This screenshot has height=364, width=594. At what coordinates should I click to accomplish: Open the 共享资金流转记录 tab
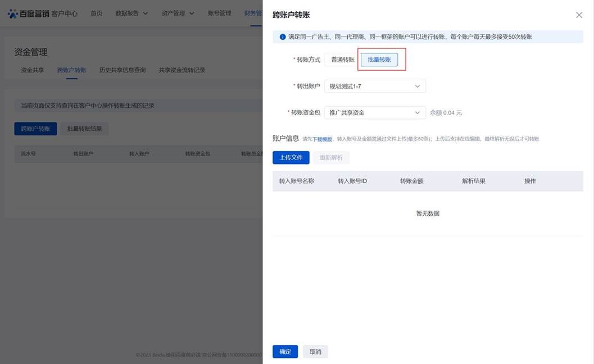pos(182,70)
